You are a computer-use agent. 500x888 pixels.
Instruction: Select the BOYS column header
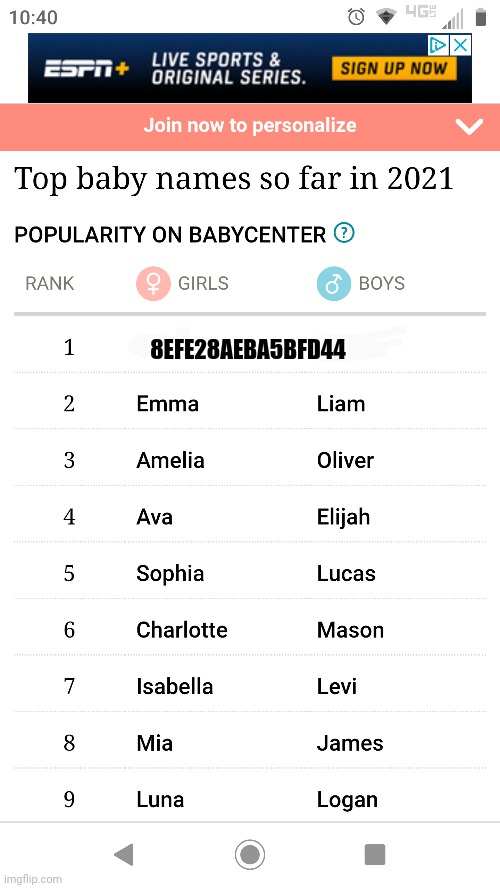[x=382, y=283]
